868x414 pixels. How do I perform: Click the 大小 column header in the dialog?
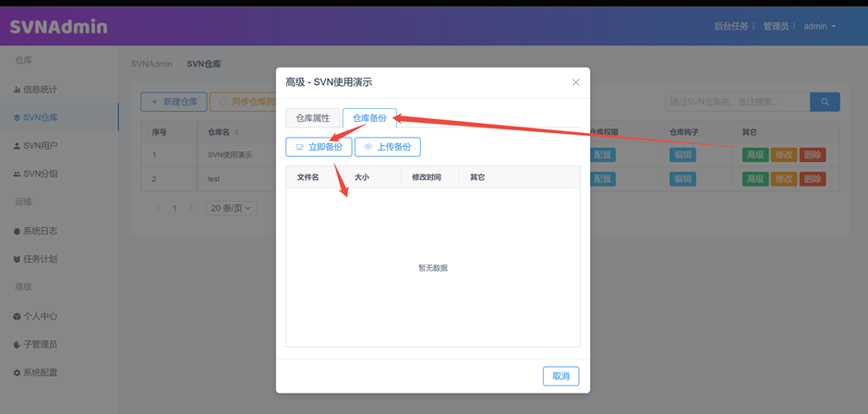point(361,177)
